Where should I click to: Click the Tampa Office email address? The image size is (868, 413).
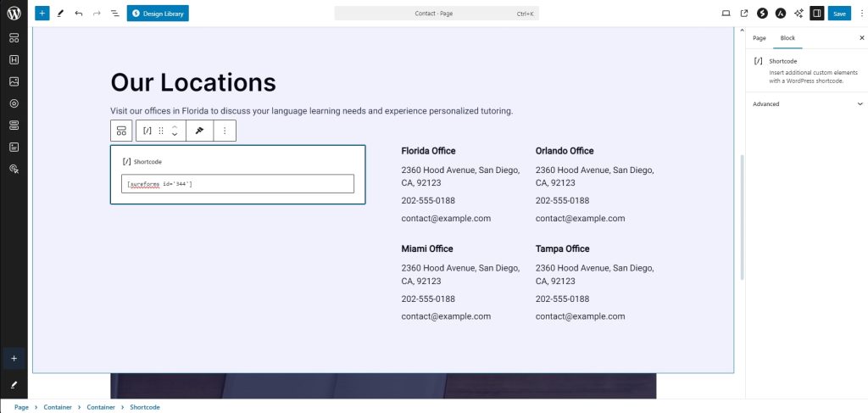point(580,316)
